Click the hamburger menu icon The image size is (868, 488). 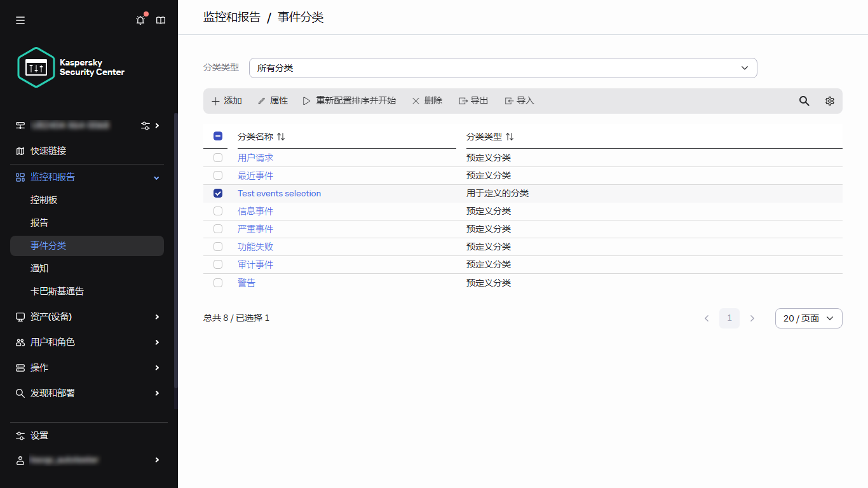20,20
